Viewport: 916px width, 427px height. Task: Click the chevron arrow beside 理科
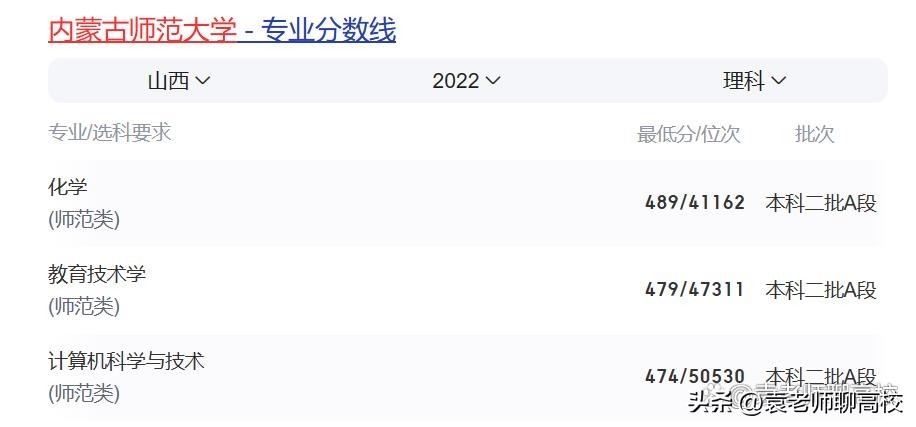pyautogui.click(x=779, y=81)
